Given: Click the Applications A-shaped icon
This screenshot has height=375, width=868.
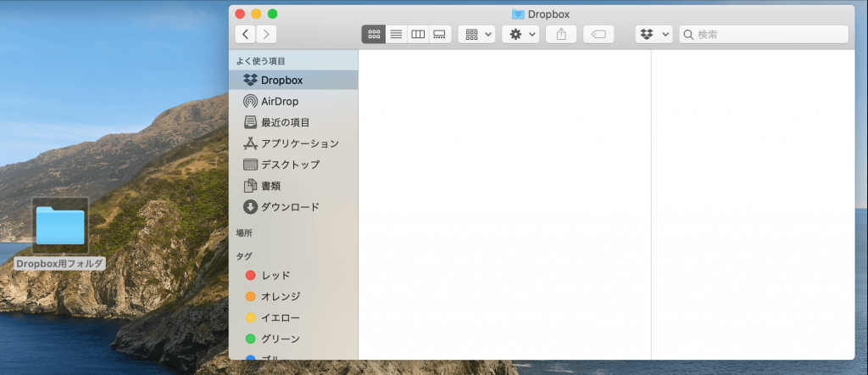Looking at the screenshot, I should [x=250, y=143].
